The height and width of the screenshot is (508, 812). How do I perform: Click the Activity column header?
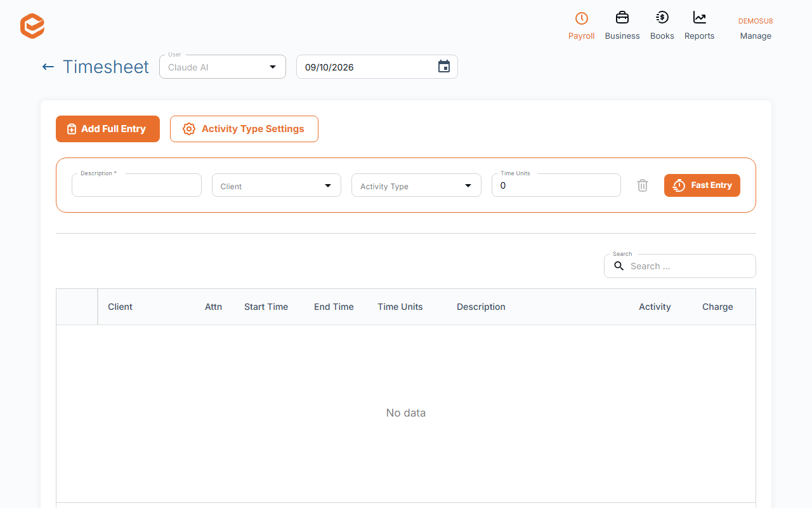655,307
